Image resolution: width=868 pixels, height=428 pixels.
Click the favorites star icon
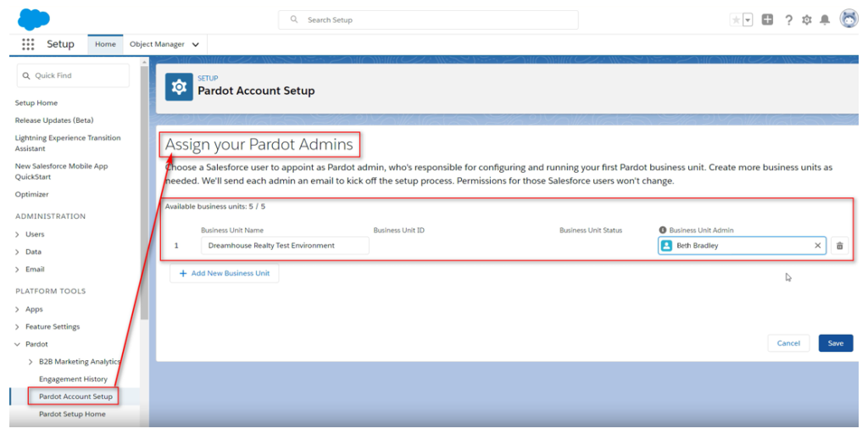(736, 20)
